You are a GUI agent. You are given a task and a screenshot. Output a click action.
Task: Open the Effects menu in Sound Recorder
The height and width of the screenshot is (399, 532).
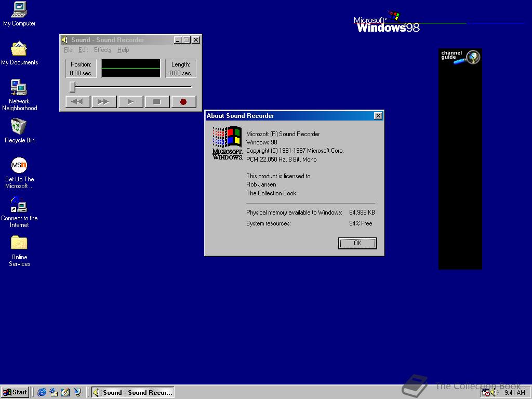tap(102, 50)
